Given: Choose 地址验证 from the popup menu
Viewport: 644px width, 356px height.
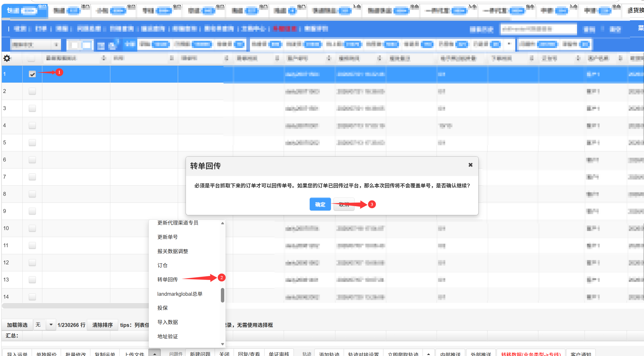Looking at the screenshot, I should (x=167, y=337).
